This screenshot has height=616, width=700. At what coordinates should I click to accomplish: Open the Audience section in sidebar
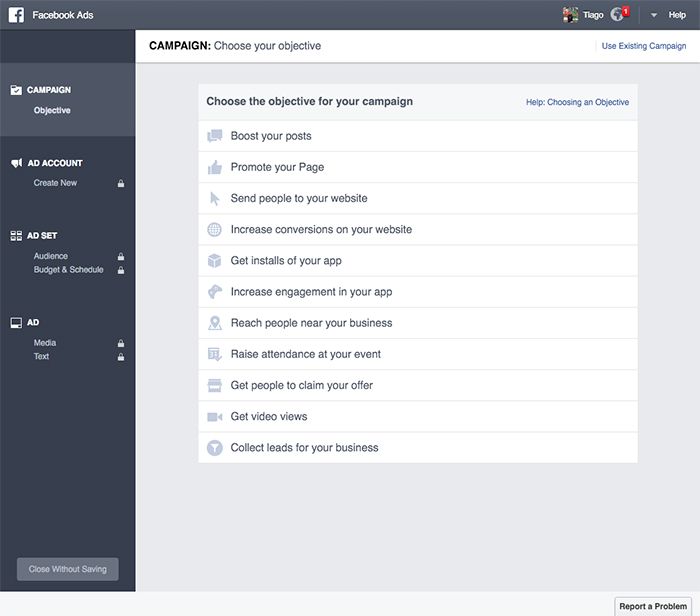click(x=51, y=256)
